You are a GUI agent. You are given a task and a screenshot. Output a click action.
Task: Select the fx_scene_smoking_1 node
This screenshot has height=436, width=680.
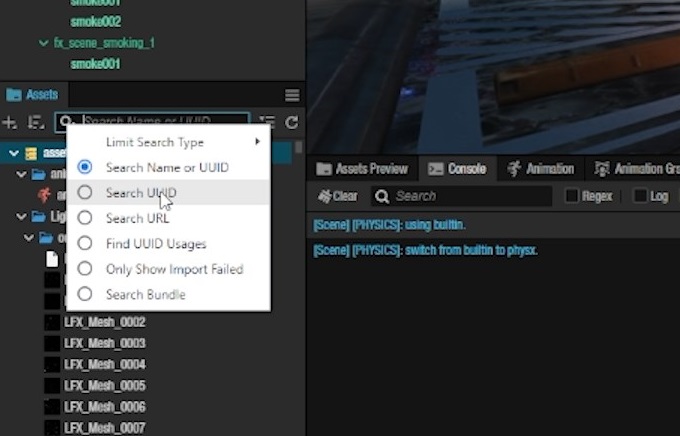pos(104,43)
